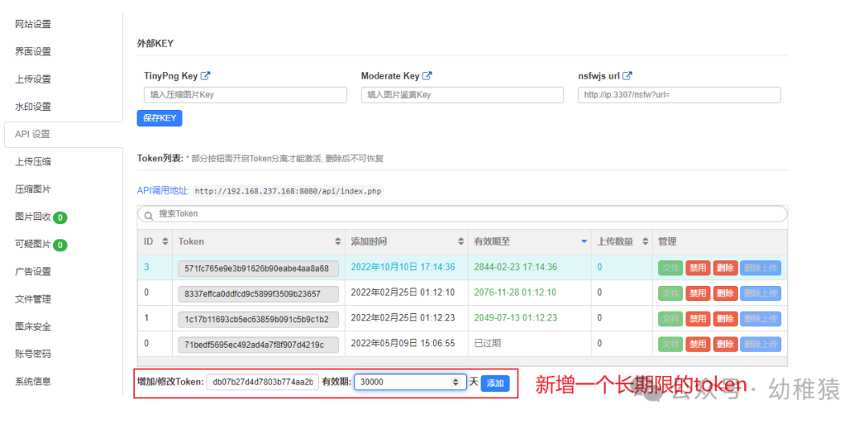The height and width of the screenshot is (424, 868).
Task: Click 文件 button for token 8337effc
Action: pos(670,294)
